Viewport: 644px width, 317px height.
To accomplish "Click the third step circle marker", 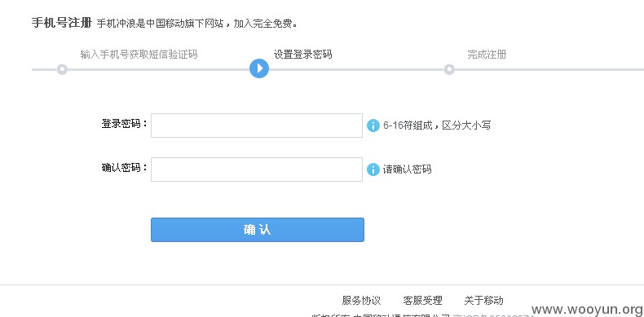I will (x=449, y=69).
